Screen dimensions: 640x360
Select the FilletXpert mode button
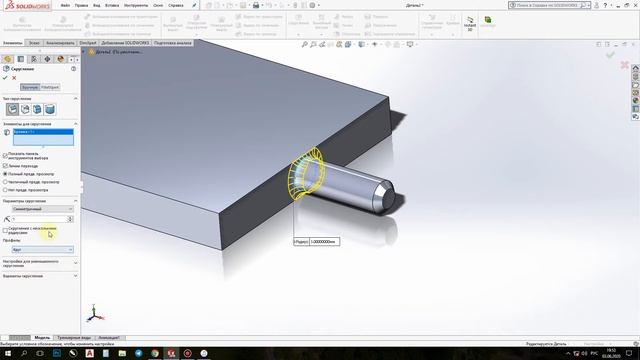[x=50, y=87]
